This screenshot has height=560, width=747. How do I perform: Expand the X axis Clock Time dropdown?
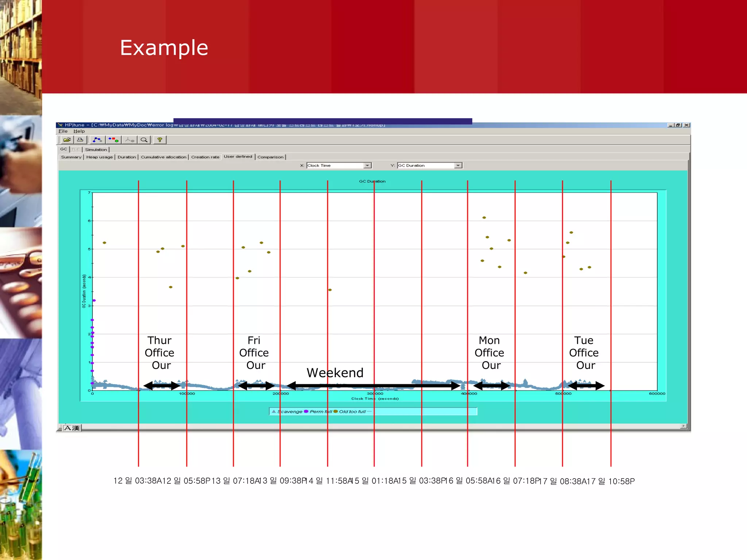tap(368, 166)
